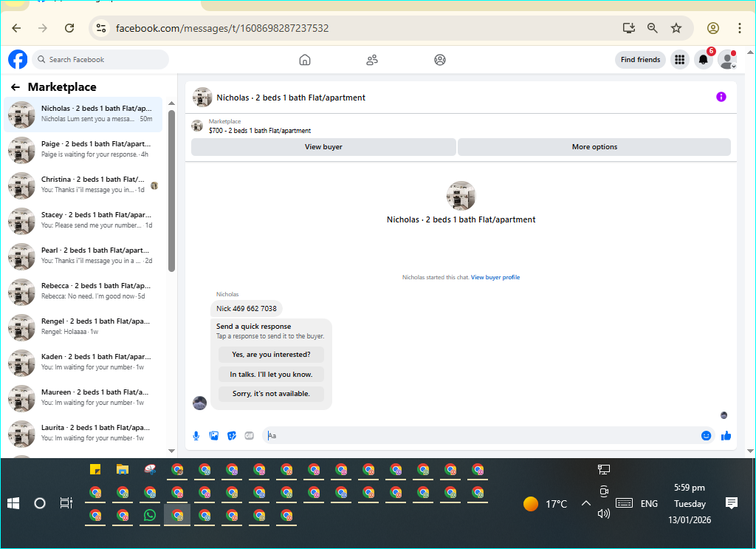Open Task View on the taskbar
This screenshot has height=549, width=756.
coord(66,504)
